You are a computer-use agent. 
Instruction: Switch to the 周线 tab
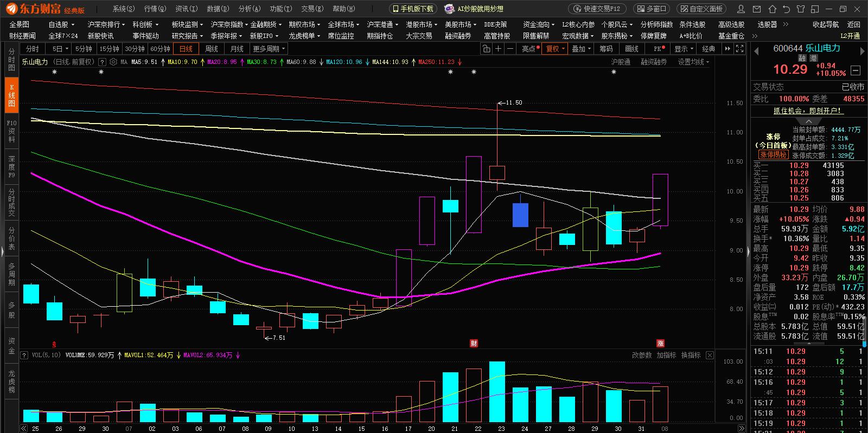(212, 49)
